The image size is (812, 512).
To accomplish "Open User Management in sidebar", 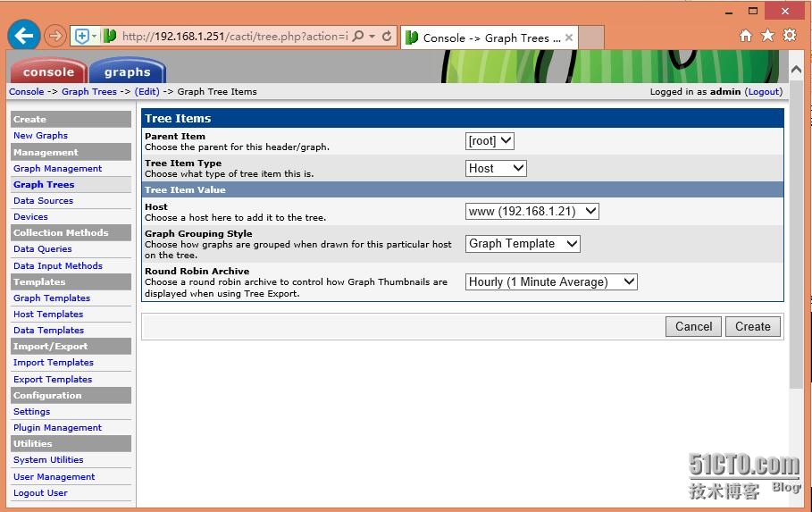I will point(54,477).
